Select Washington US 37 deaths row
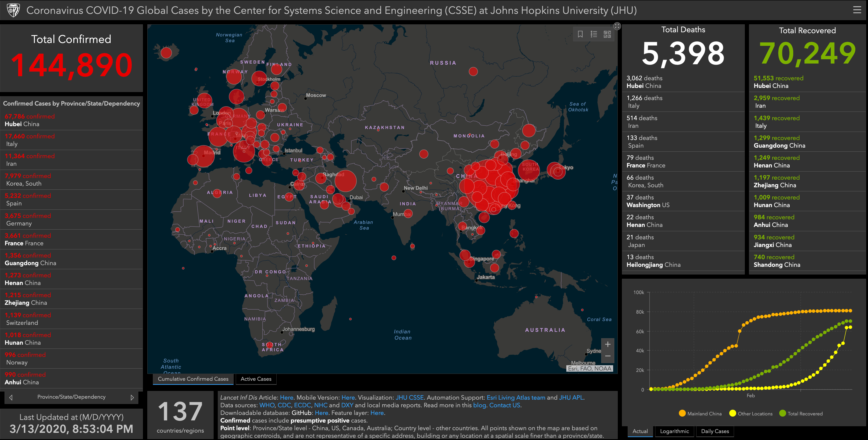The image size is (868, 440). point(683,201)
